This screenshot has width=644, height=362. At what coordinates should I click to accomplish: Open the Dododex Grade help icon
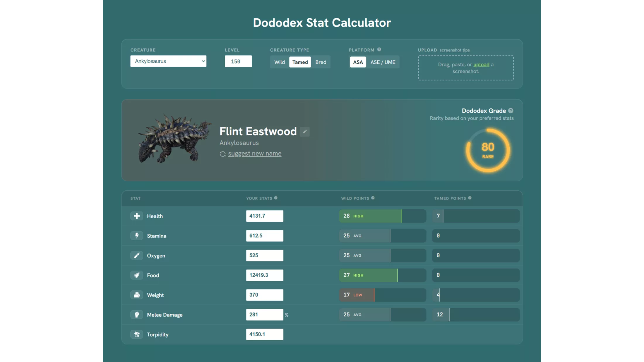511,111
